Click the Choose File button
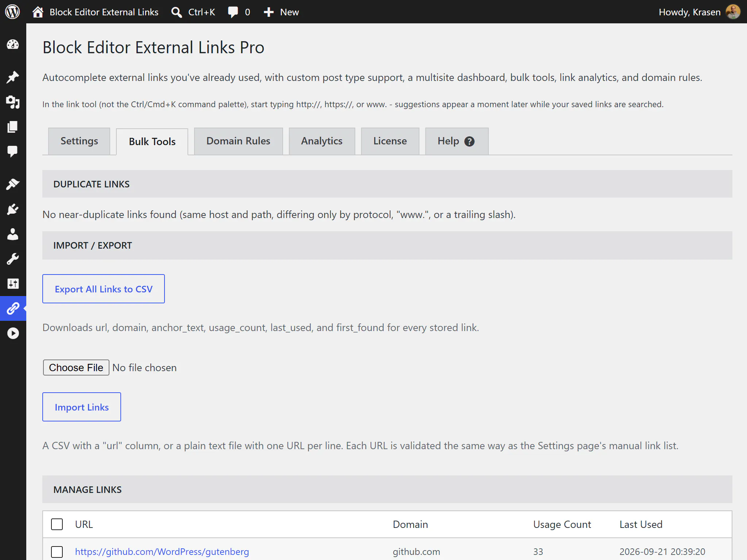747x560 pixels. tap(76, 367)
